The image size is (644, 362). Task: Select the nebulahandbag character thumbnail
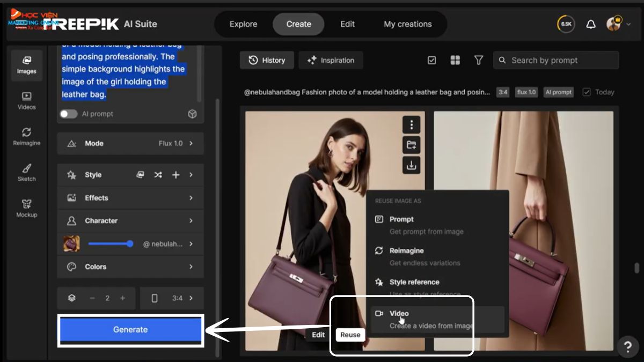point(71,244)
